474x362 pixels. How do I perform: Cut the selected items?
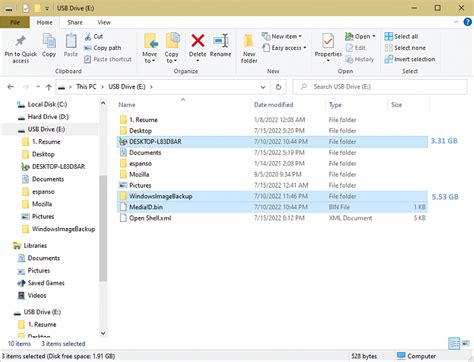94,36
